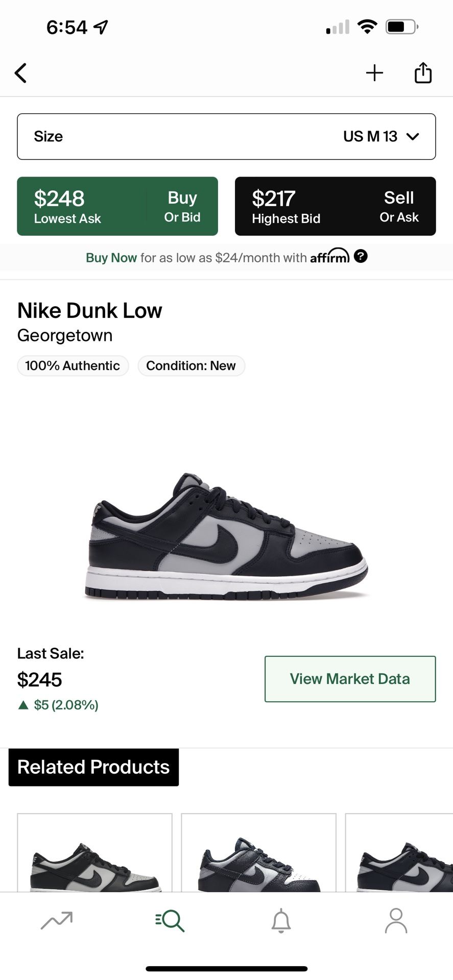The image size is (453, 980).
Task: Tap the 100% Authentic badge
Action: 73,366
